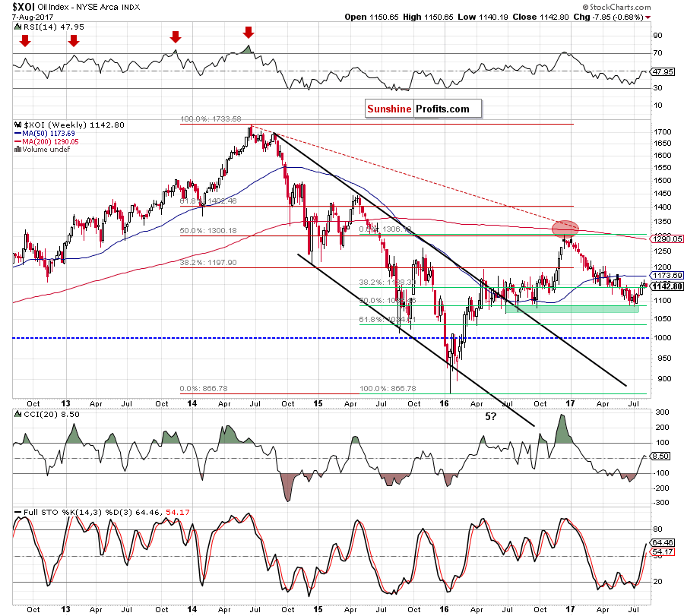Viewport: 684px width, 616px height.
Task: Click the 8.50 value tag on the CCI axis
Action: [x=661, y=456]
